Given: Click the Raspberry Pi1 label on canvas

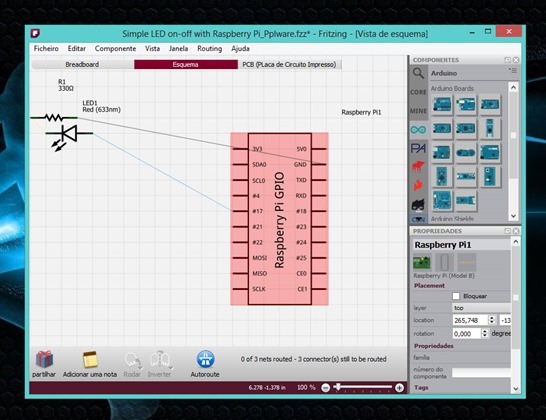Looking at the screenshot, I should (361, 112).
